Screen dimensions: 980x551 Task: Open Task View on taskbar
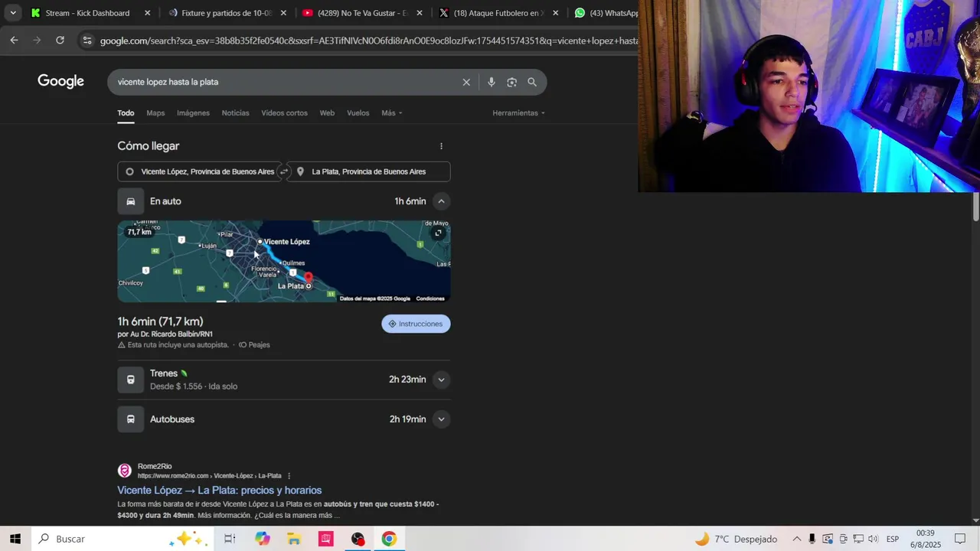click(x=230, y=539)
